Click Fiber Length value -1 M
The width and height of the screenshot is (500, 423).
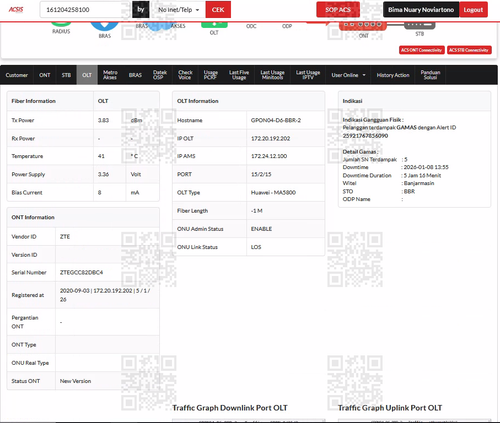point(257,211)
